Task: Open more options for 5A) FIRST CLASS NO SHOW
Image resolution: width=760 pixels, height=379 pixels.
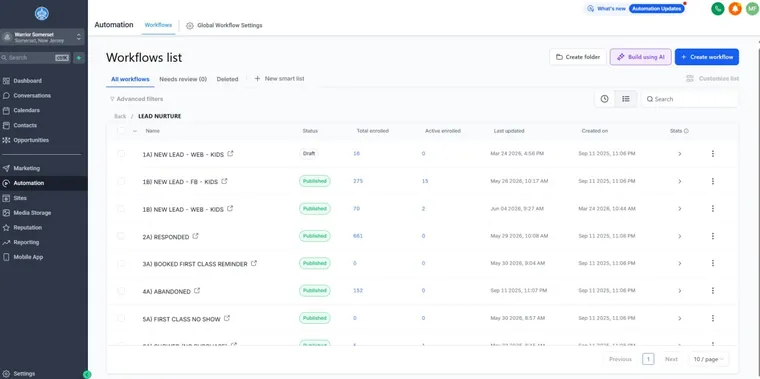Action: (712, 318)
